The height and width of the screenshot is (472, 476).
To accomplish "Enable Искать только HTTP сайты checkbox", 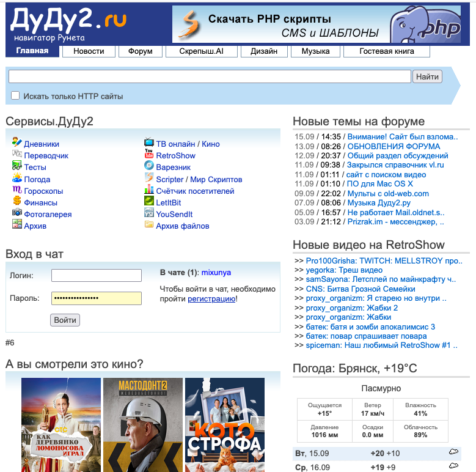I will pyautogui.click(x=15, y=95).
